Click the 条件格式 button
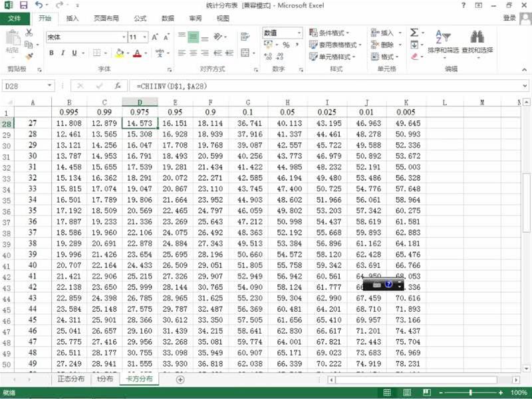532x399 pixels. [332, 33]
